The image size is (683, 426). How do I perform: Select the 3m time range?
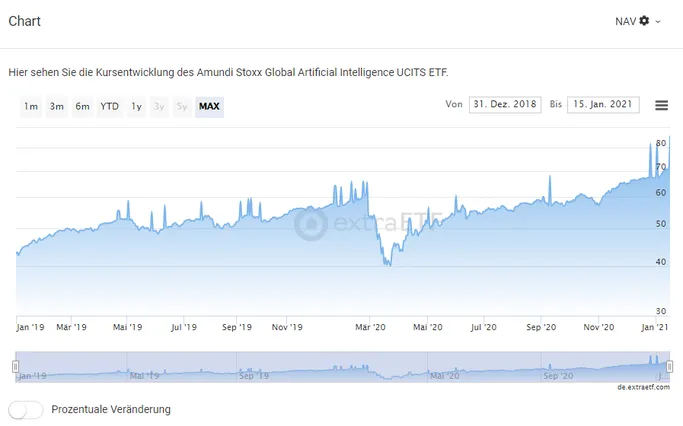click(57, 107)
